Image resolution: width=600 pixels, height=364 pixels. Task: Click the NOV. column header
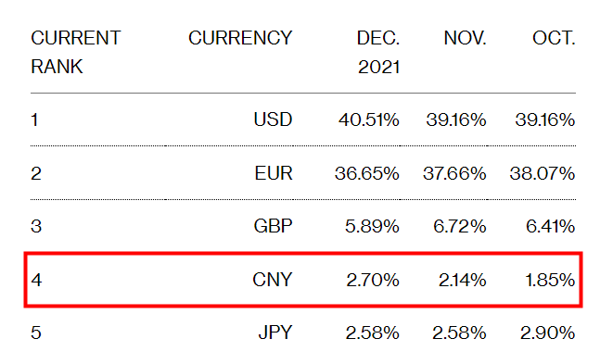pos(465,38)
